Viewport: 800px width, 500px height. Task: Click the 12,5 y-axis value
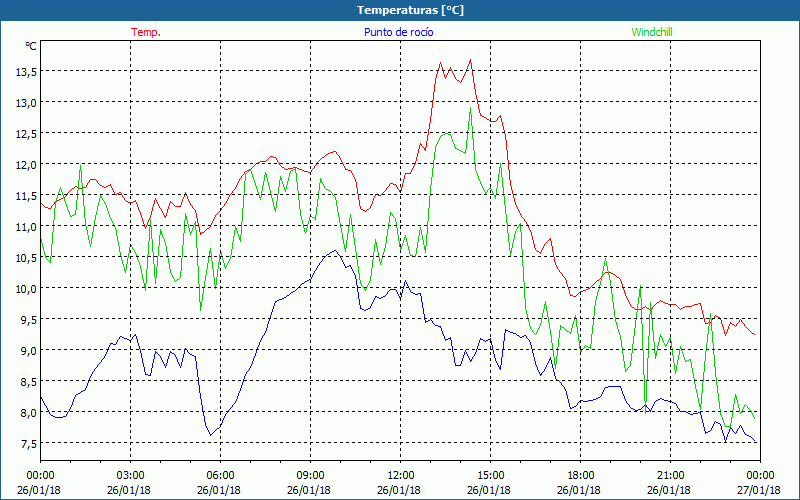click(x=26, y=135)
